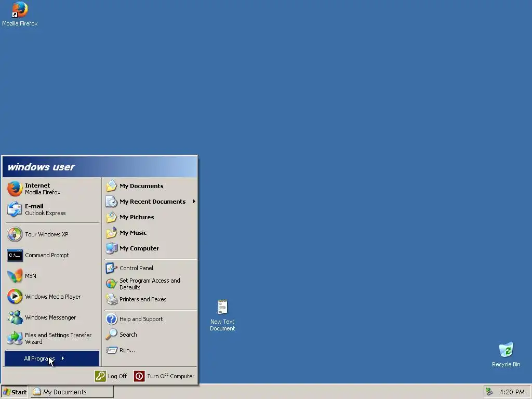Click network status tray icon
The height and width of the screenshot is (399, 532).
coord(489,392)
